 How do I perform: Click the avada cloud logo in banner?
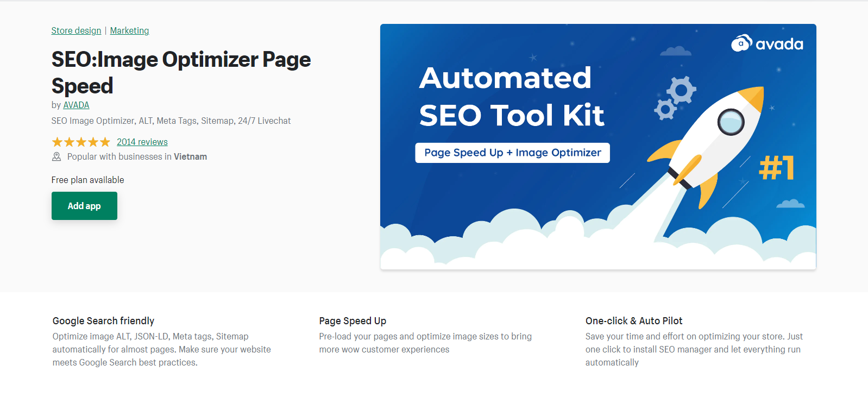741,43
